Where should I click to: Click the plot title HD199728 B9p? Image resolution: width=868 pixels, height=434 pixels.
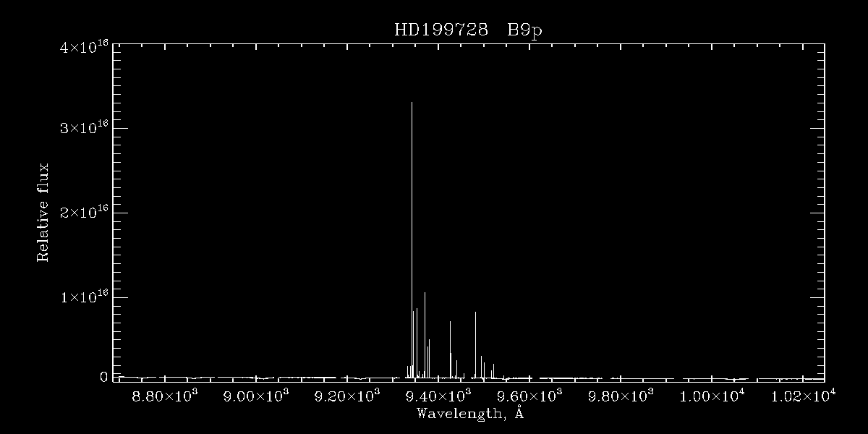[x=467, y=30]
